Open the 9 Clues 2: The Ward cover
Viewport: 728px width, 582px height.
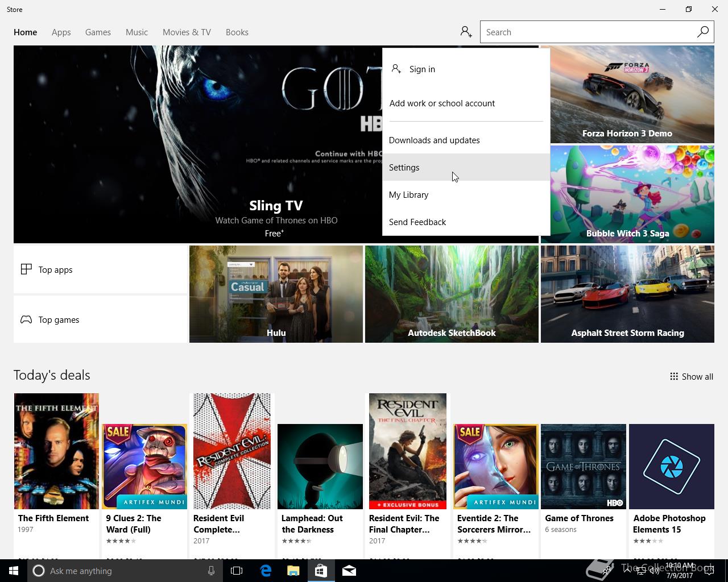tap(144, 467)
